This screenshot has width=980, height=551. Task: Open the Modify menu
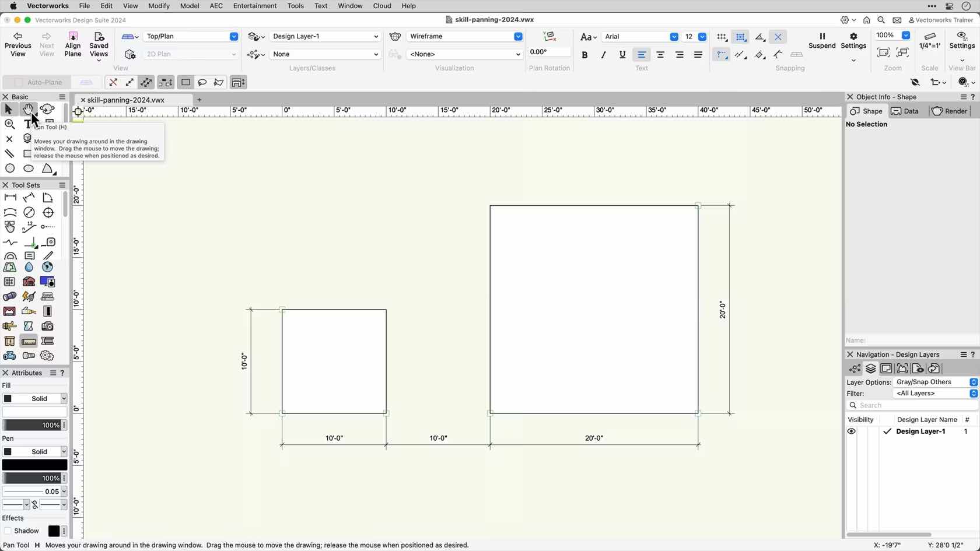coord(159,6)
